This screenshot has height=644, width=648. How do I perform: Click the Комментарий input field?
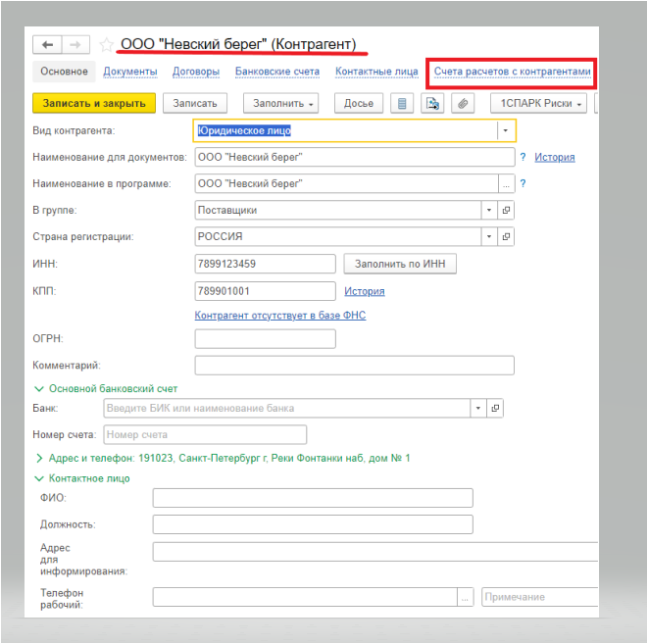[355, 366]
